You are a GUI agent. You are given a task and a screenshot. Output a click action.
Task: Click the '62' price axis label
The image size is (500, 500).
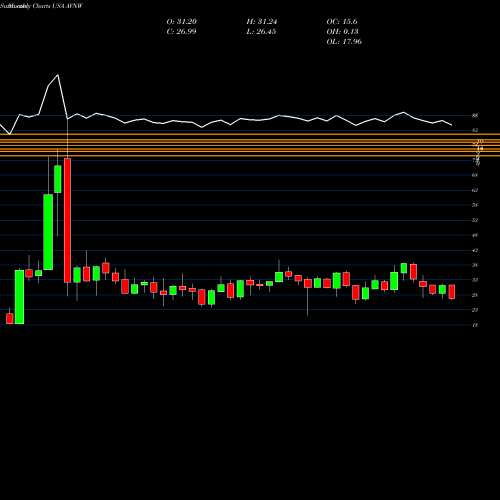[x=475, y=190]
